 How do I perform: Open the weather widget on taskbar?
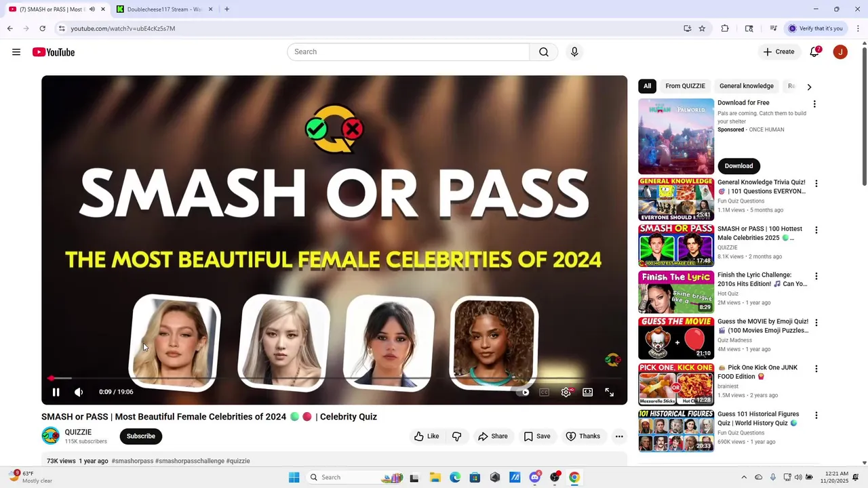pos(30,477)
